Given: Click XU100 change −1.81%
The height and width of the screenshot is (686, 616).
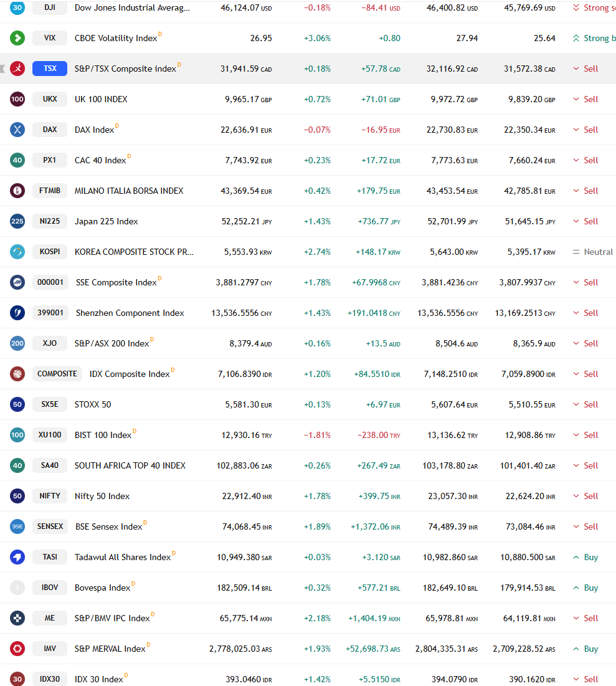Looking at the screenshot, I should pos(317,436).
